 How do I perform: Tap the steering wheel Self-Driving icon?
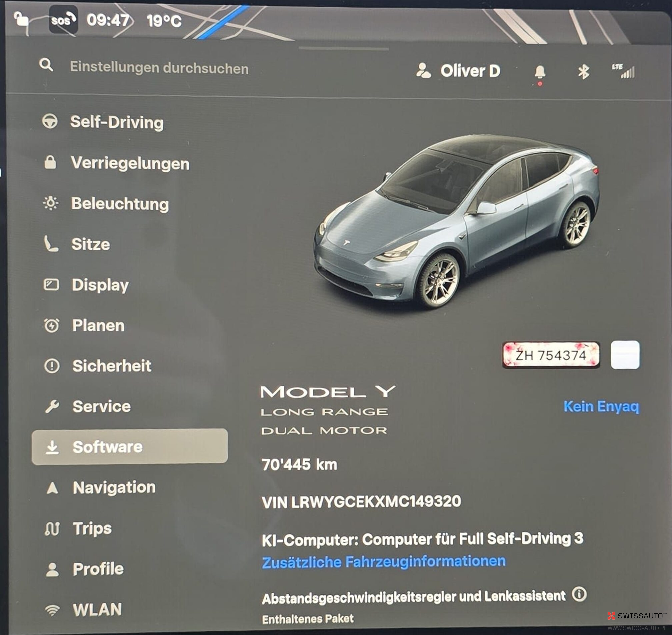(x=50, y=122)
